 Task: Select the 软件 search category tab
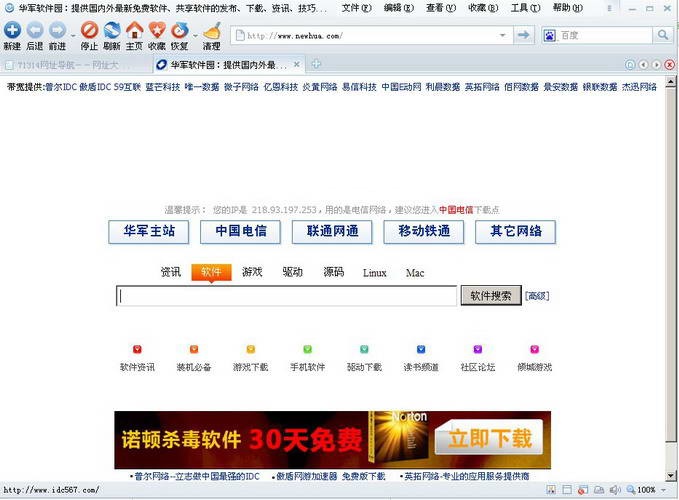pos(211,272)
